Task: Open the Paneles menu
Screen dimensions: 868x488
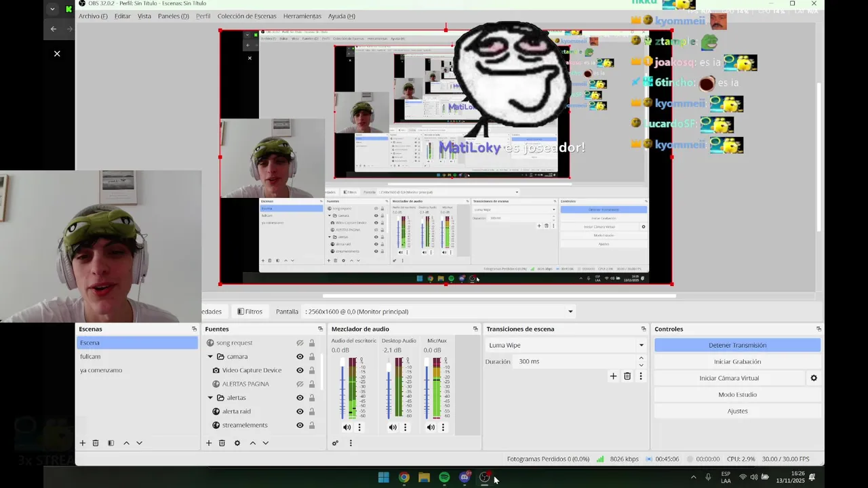Action: [174, 16]
